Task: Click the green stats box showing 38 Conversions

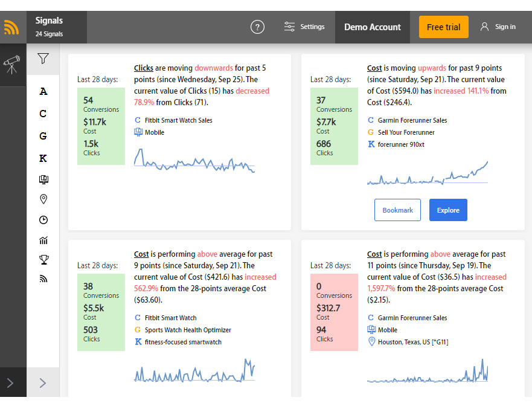Action: point(101,312)
